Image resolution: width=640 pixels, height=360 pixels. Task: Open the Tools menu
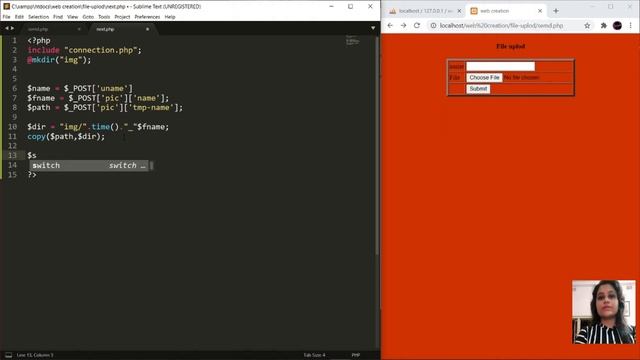[104, 17]
